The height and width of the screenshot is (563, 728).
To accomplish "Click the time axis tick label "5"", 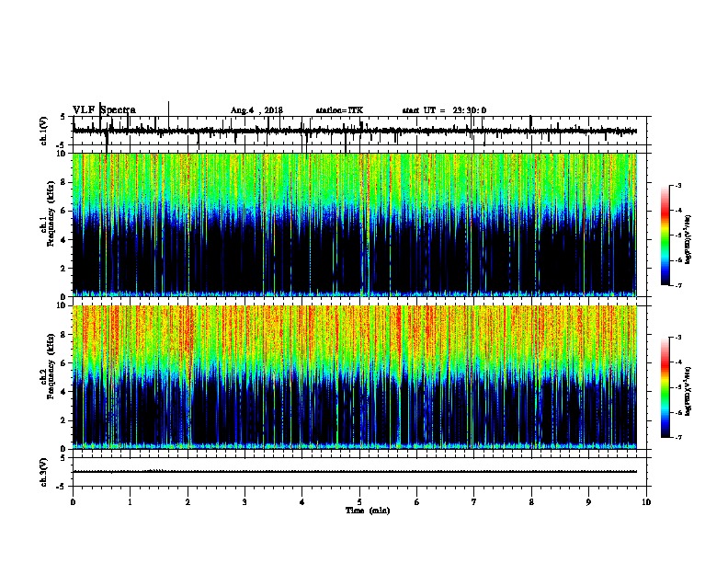I will [359, 502].
